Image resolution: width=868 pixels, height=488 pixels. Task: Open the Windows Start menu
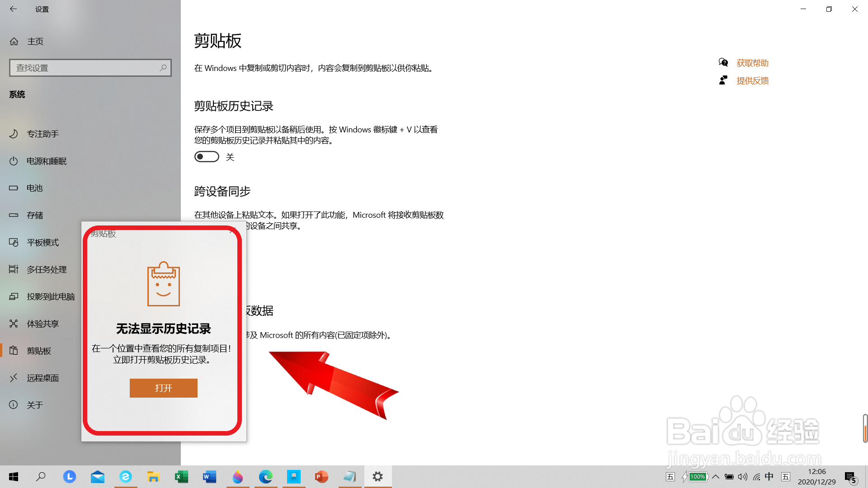pyautogui.click(x=14, y=477)
